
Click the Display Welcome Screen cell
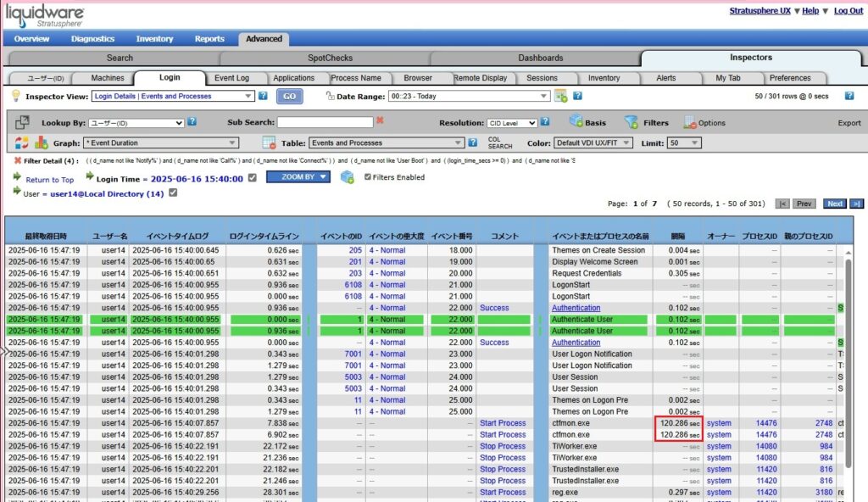point(594,261)
